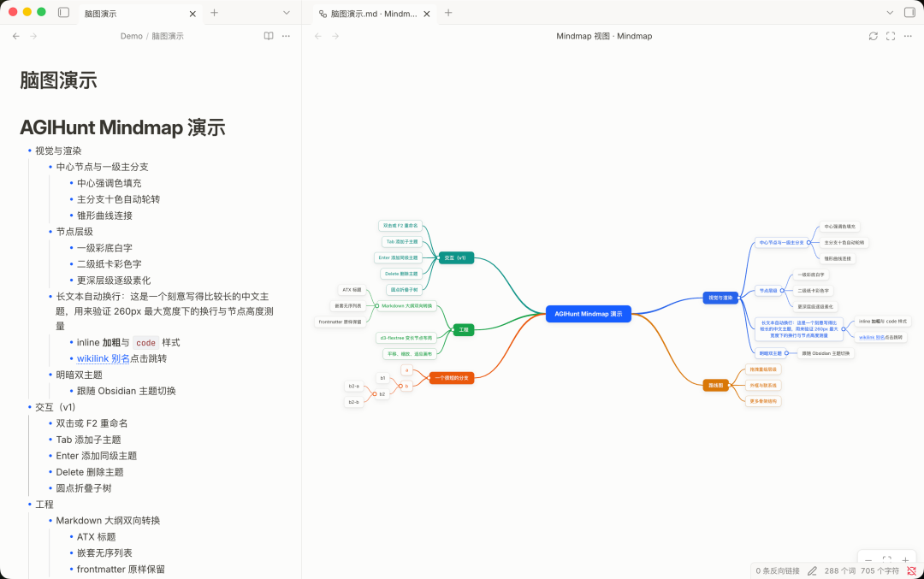Select the b2-a mindmap leaf node
The width and height of the screenshot is (924, 579).
point(353,386)
